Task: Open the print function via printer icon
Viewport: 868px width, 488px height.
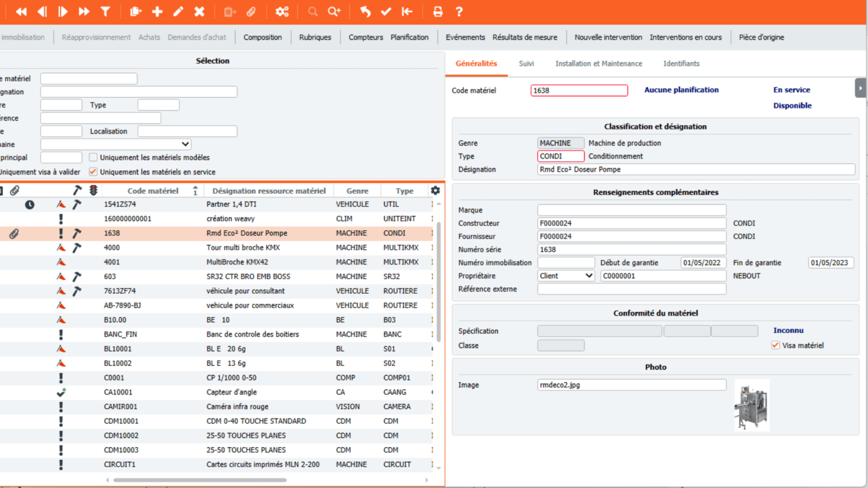Action: click(438, 11)
